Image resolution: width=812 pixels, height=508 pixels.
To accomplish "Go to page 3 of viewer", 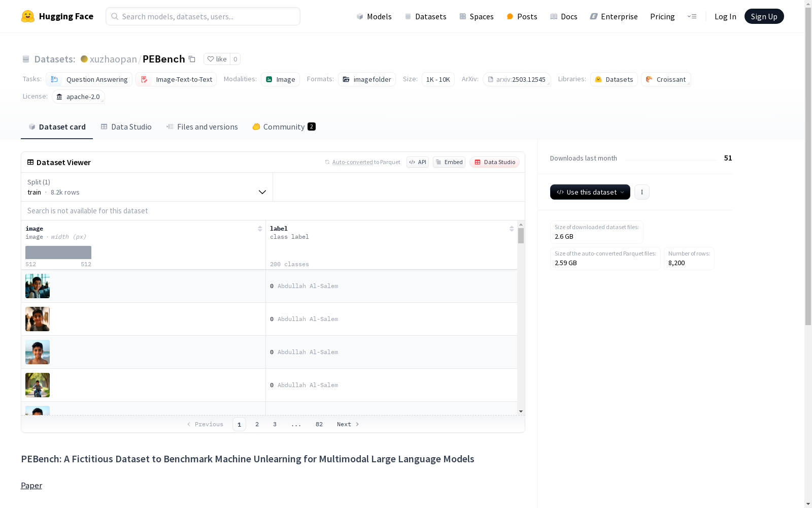I will pos(275,424).
